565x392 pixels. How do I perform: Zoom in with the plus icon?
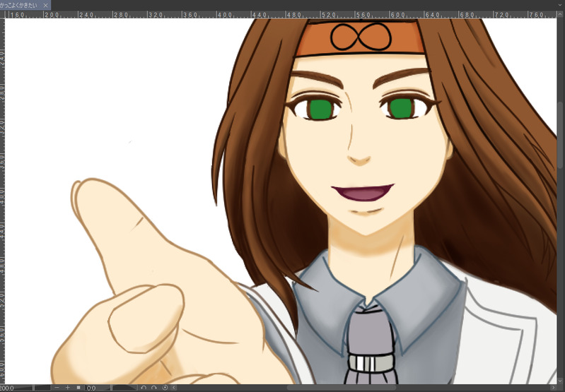pos(67,388)
